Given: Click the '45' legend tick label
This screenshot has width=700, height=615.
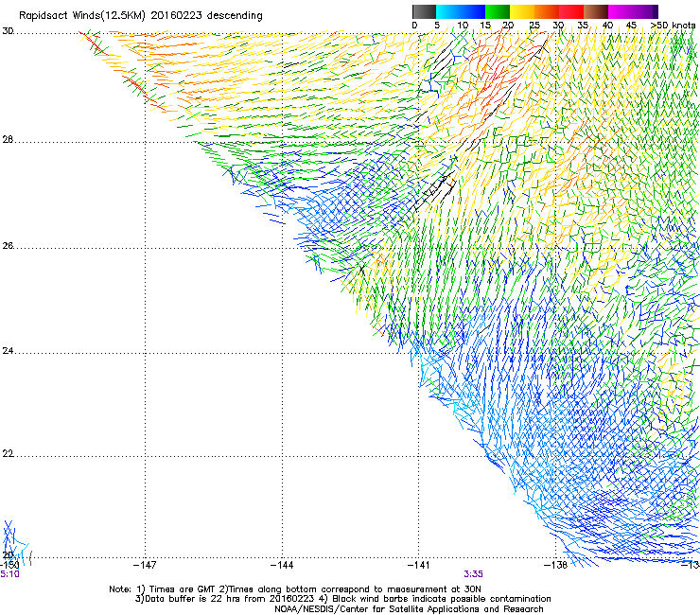Looking at the screenshot, I should click(x=631, y=26).
